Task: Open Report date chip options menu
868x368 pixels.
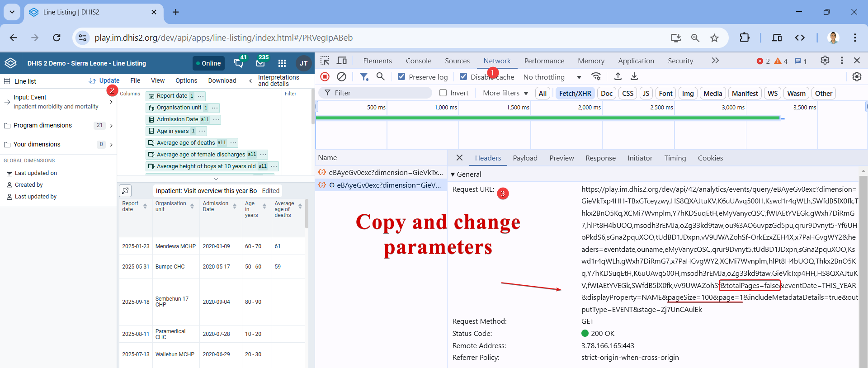Action: (201, 96)
